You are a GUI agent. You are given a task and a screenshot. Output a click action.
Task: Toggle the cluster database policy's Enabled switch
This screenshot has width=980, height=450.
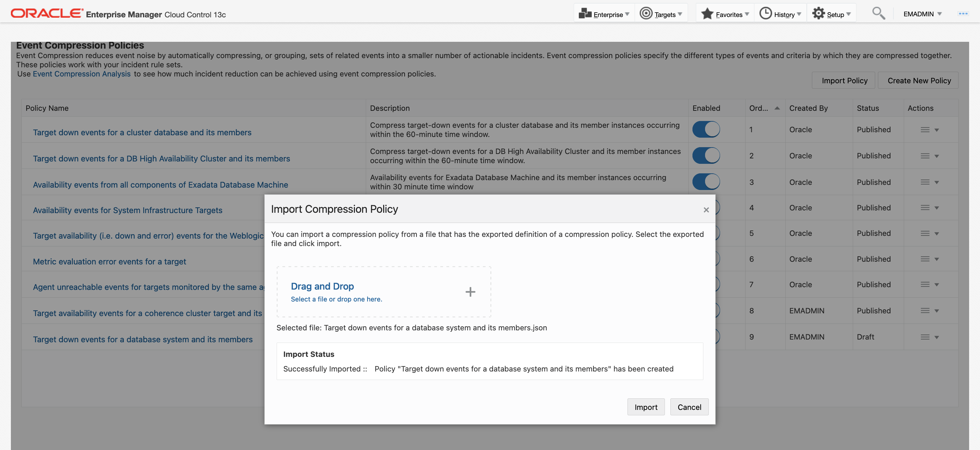point(706,129)
